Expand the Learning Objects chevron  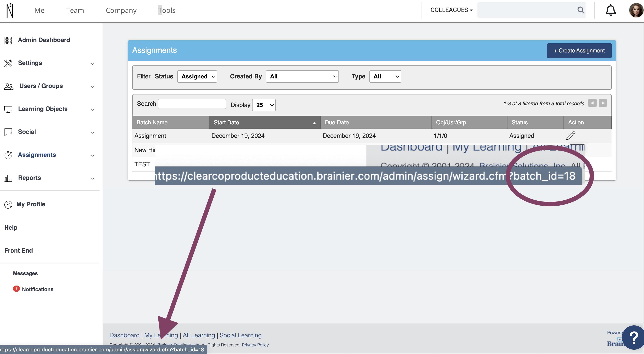pyautogui.click(x=92, y=110)
